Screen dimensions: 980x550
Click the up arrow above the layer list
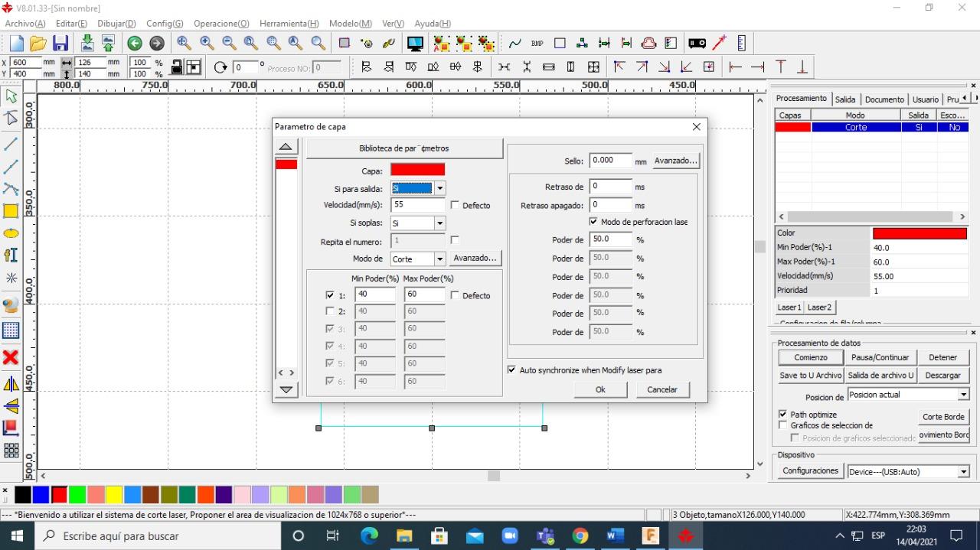coord(285,148)
